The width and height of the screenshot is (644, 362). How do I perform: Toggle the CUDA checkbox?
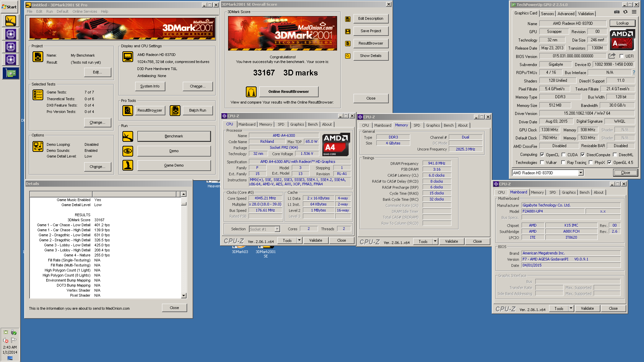point(563,155)
